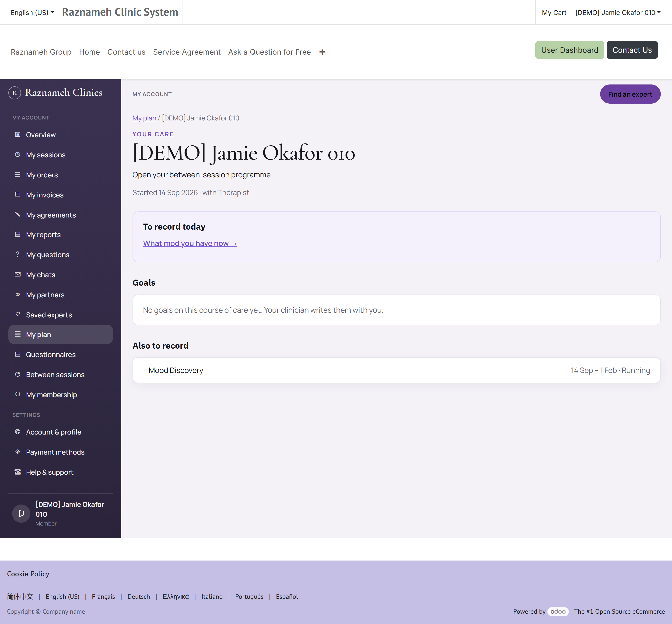
Task: Open the Mood Discovery record row
Action: point(396,370)
